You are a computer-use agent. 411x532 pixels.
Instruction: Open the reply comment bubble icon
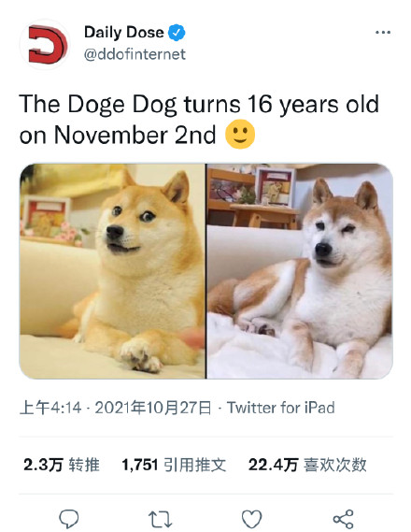pos(69,519)
